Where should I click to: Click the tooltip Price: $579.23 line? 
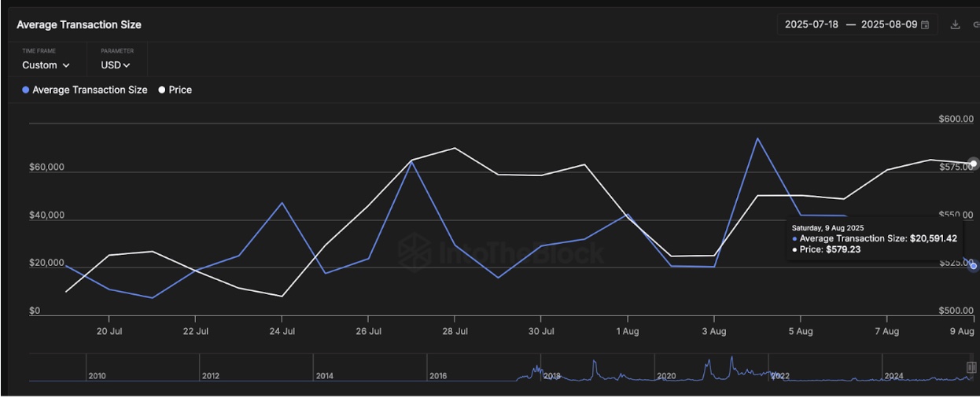coord(827,249)
